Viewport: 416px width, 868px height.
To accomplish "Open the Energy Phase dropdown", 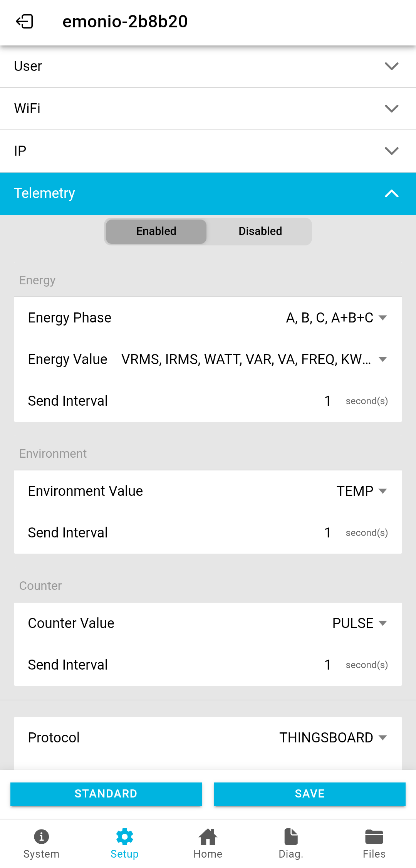I will [x=336, y=318].
